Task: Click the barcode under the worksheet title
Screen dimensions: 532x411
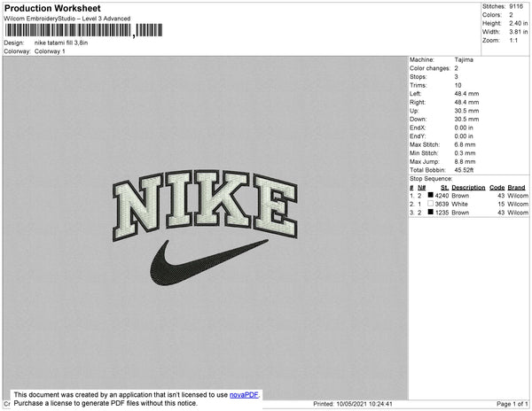Action: point(83,30)
